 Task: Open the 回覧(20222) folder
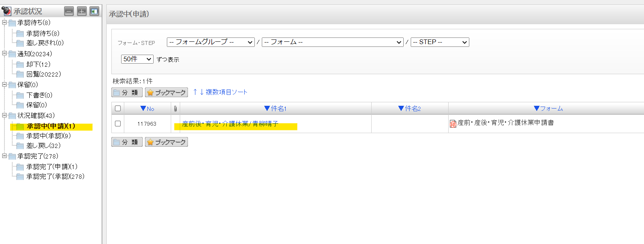tap(43, 74)
